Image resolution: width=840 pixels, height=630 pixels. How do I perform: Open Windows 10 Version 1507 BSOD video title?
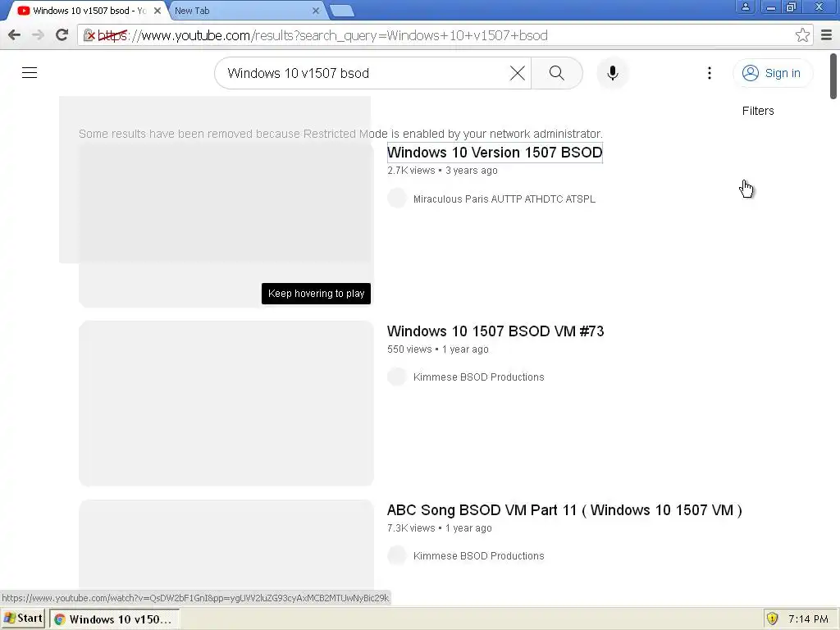[495, 153]
